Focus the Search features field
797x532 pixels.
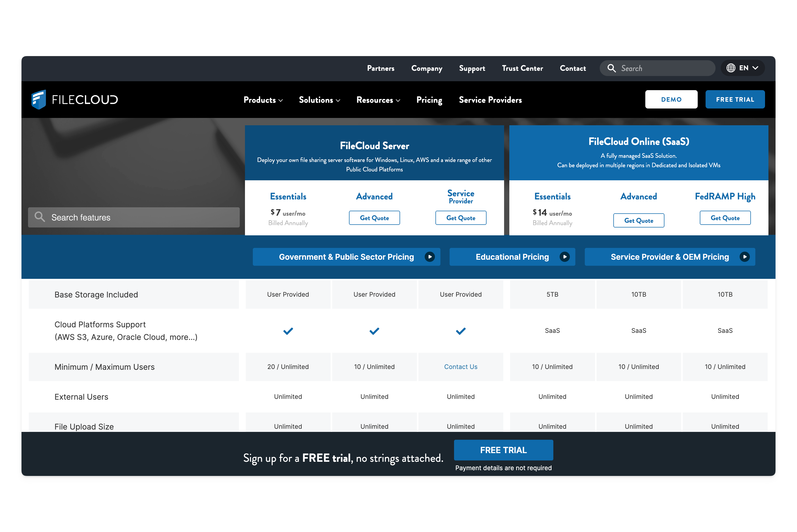coord(134,217)
